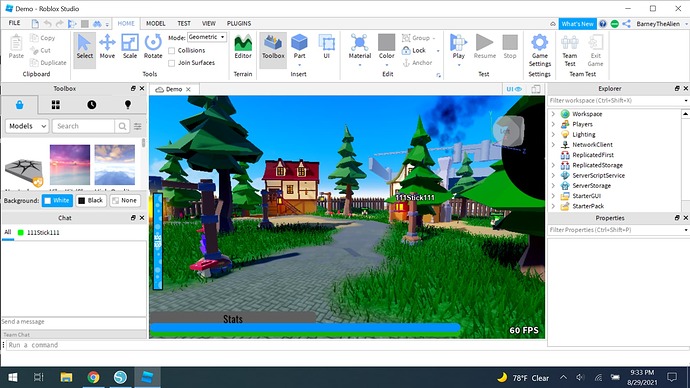
Task: Open the Material picker
Action: [360, 47]
